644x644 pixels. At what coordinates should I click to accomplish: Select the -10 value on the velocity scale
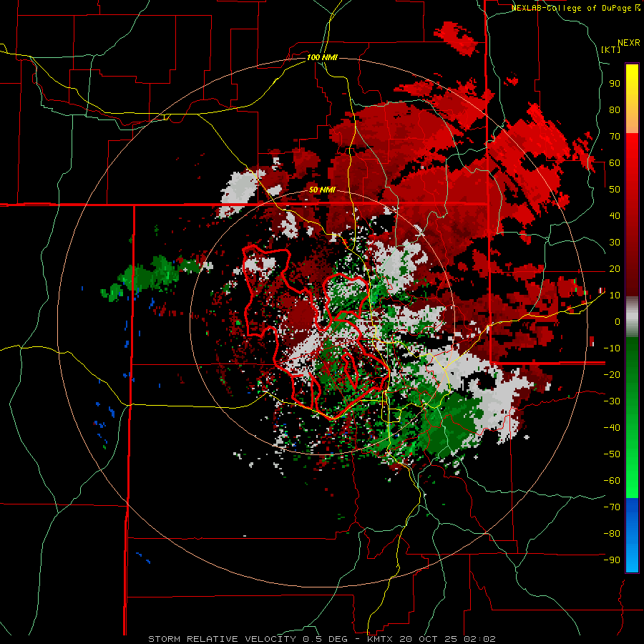tap(612, 348)
